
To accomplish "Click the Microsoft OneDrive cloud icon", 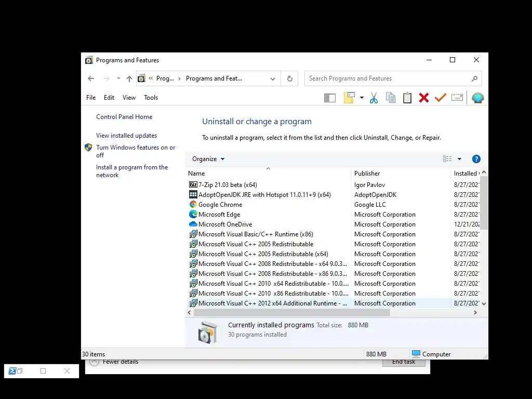I will 193,224.
